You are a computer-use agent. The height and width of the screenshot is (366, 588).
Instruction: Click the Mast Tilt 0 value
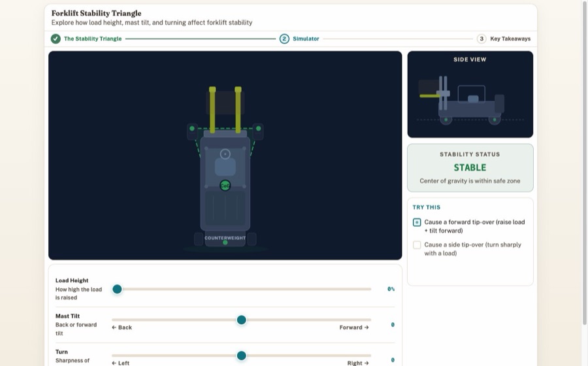[393, 325]
